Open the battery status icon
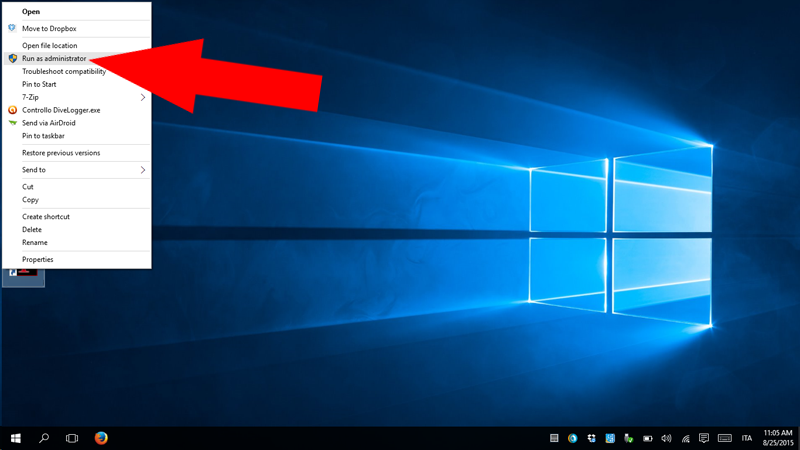Image resolution: width=800 pixels, height=450 pixels. tap(647, 438)
